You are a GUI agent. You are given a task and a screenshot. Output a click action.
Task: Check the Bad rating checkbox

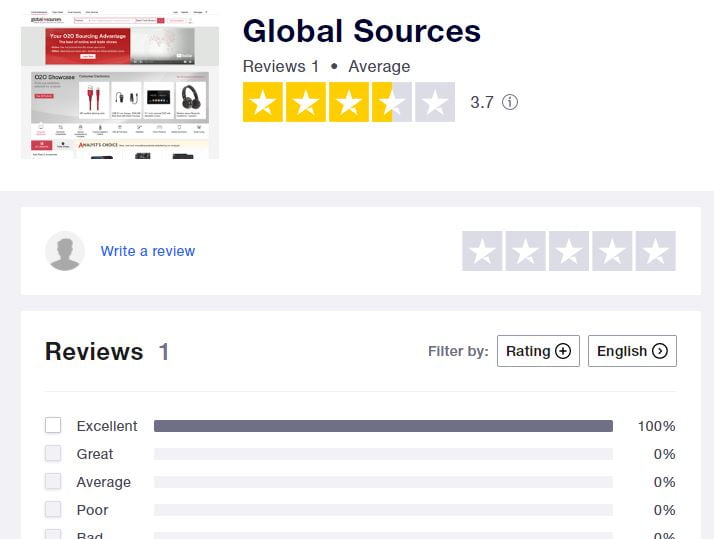coord(53,534)
